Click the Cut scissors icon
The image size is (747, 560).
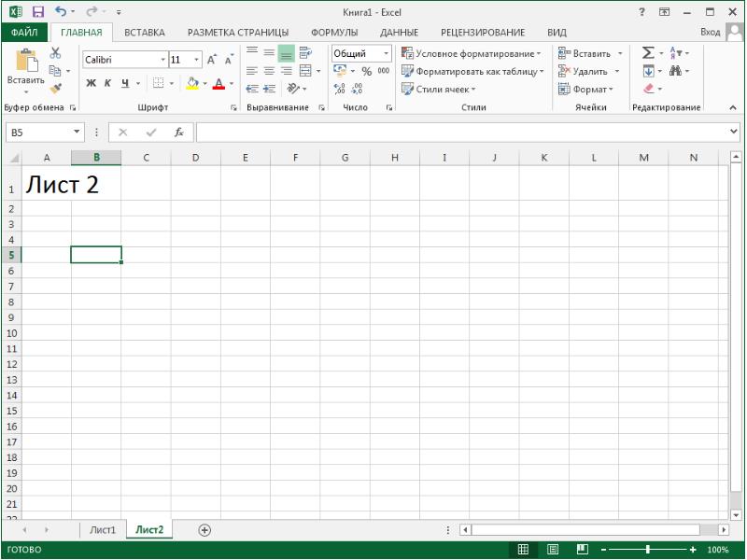coord(55,53)
